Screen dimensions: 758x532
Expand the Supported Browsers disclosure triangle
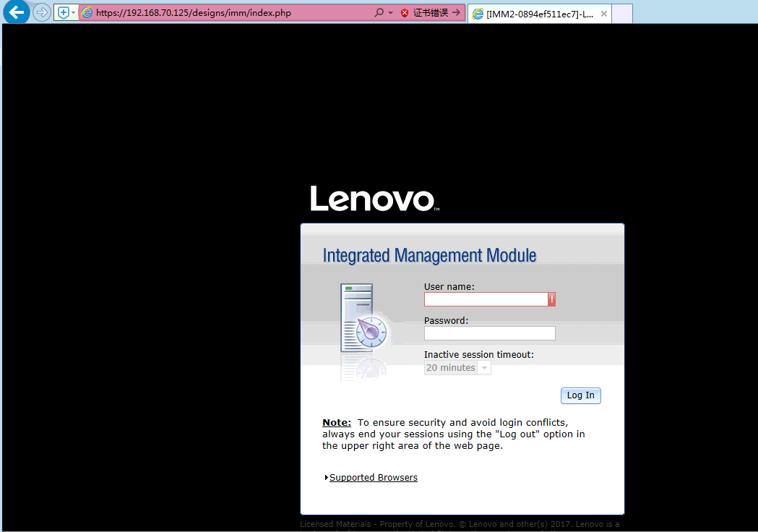point(326,477)
